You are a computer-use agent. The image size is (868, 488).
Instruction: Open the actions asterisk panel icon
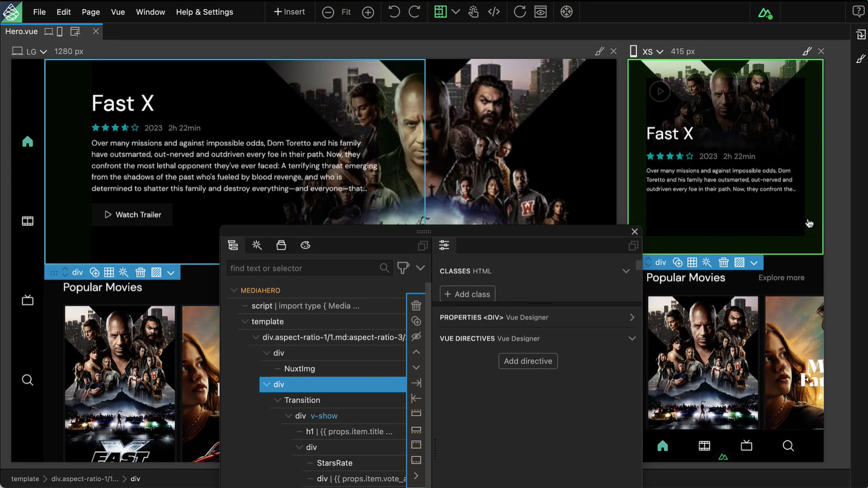[x=257, y=245]
